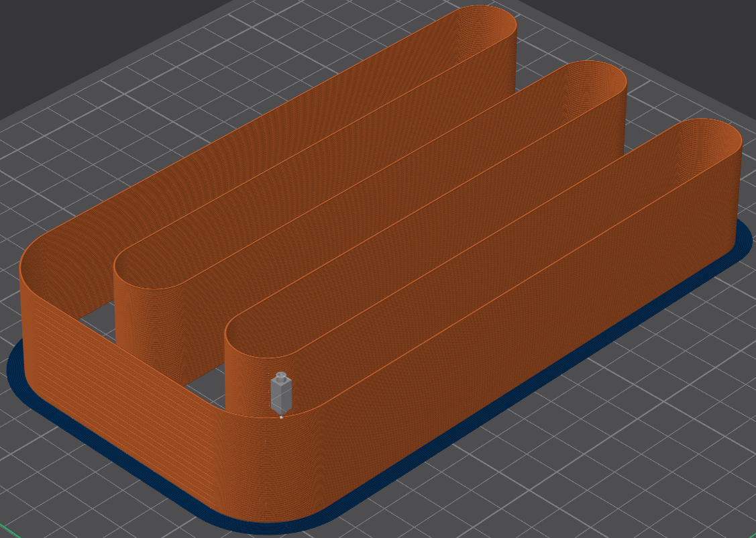Select the orange sliced model toolpath

[381, 264]
